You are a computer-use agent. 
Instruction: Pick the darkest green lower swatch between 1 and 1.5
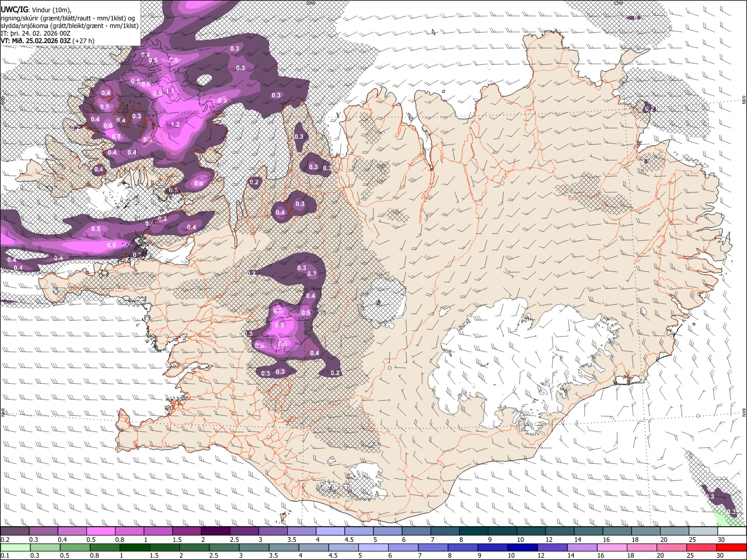(x=134, y=547)
